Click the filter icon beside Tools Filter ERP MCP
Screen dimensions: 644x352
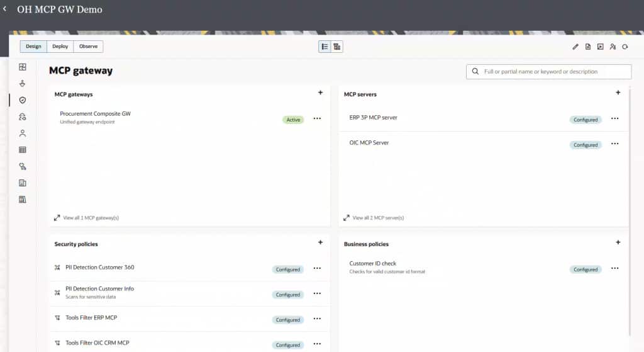tap(57, 318)
